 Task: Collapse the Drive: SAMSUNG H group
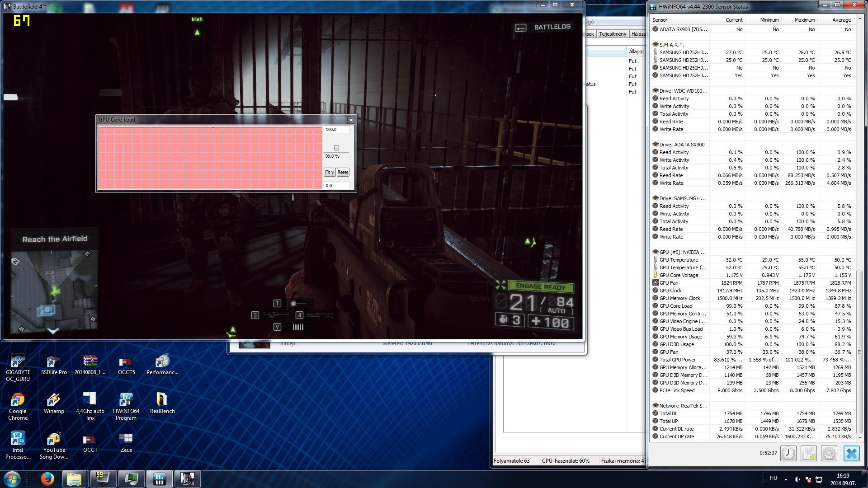tap(656, 198)
